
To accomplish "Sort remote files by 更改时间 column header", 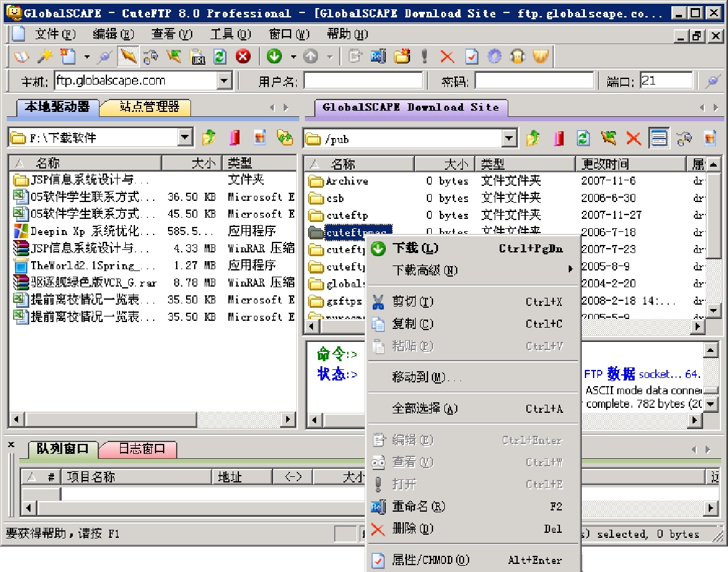I will pyautogui.click(x=631, y=164).
